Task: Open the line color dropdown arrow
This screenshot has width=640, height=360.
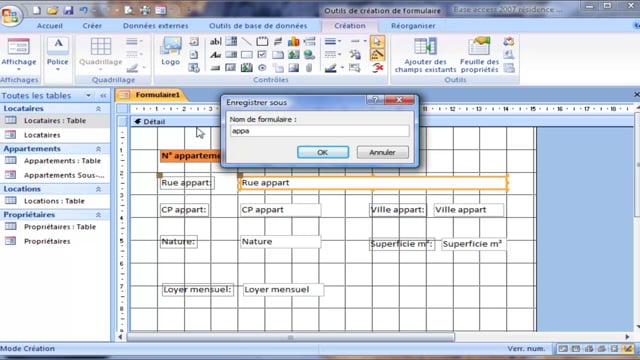Action: coord(342,68)
